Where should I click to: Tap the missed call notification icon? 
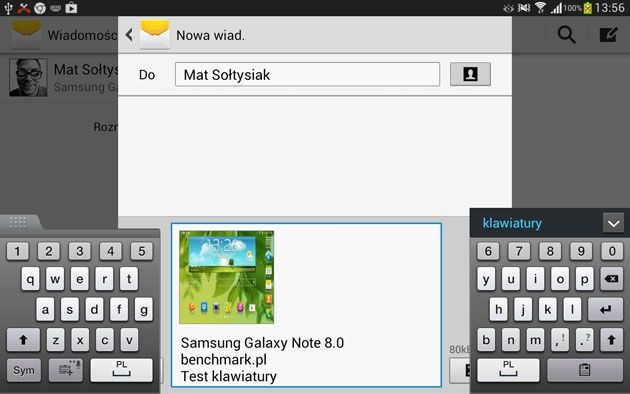[24, 8]
